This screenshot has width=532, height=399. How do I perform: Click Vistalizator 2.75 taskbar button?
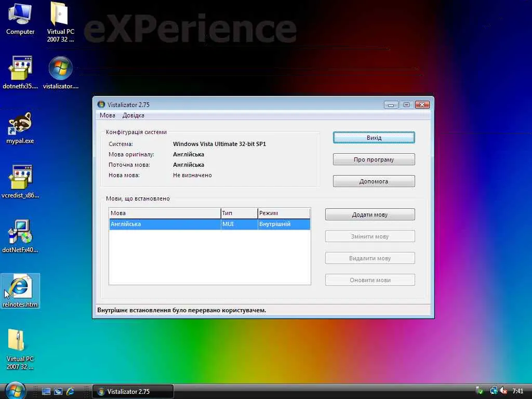click(x=133, y=392)
